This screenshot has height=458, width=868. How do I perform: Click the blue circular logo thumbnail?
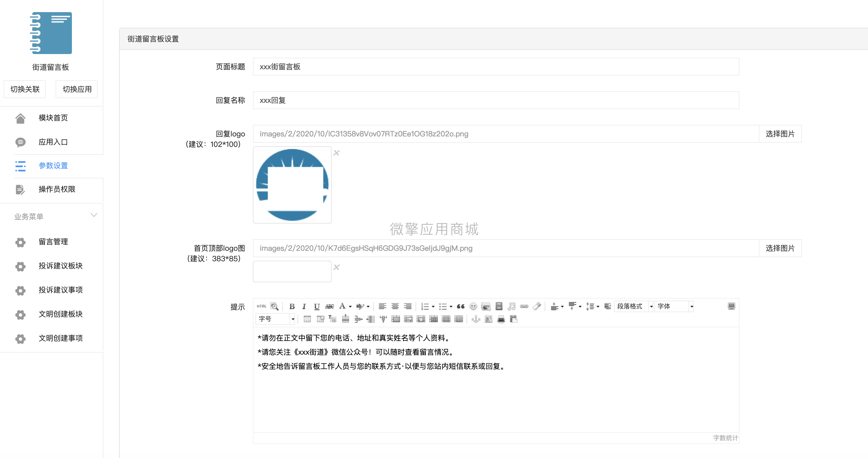click(x=292, y=185)
